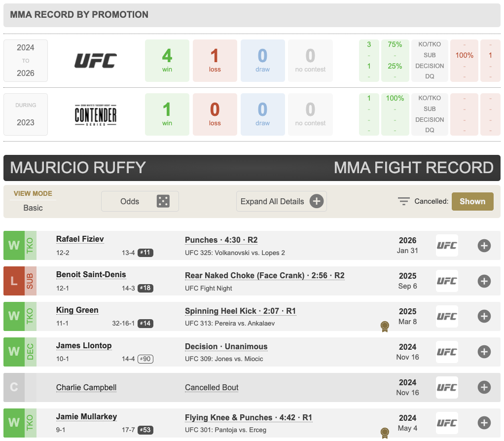Toggle Cancelled bouts Shown button
Image resolution: width=504 pixels, height=441 pixels.
coord(472,201)
